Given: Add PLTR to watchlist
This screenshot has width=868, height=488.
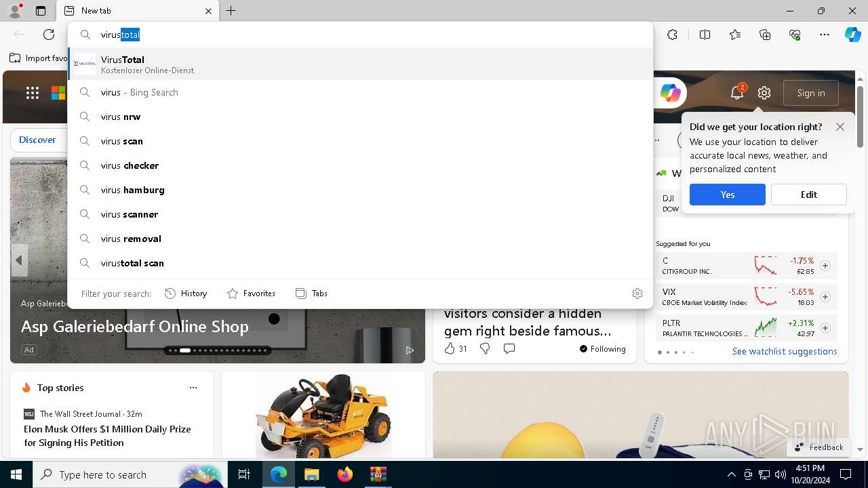Looking at the screenshot, I should click(825, 328).
